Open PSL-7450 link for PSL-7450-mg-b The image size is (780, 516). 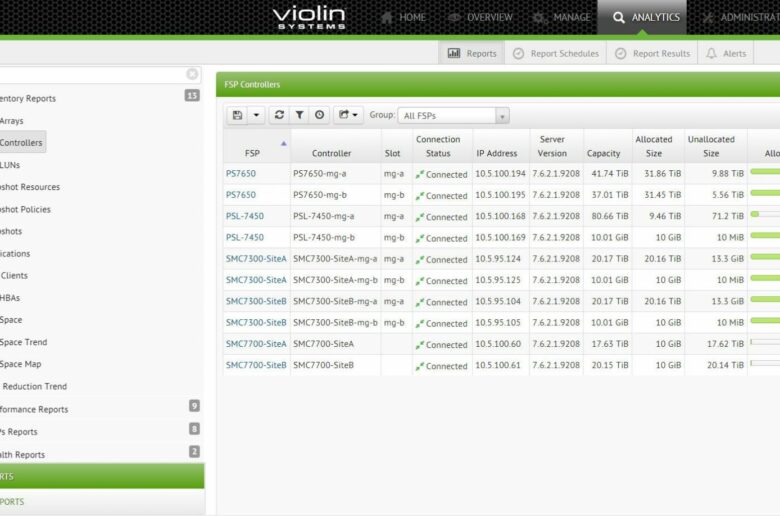point(245,237)
